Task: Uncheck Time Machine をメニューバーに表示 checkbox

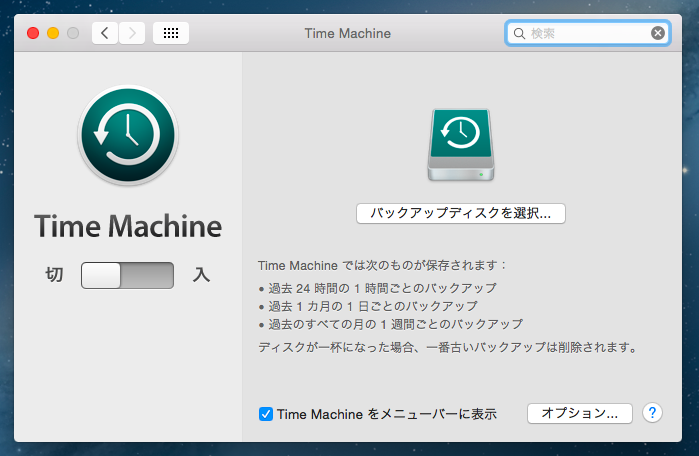Action: (266, 414)
